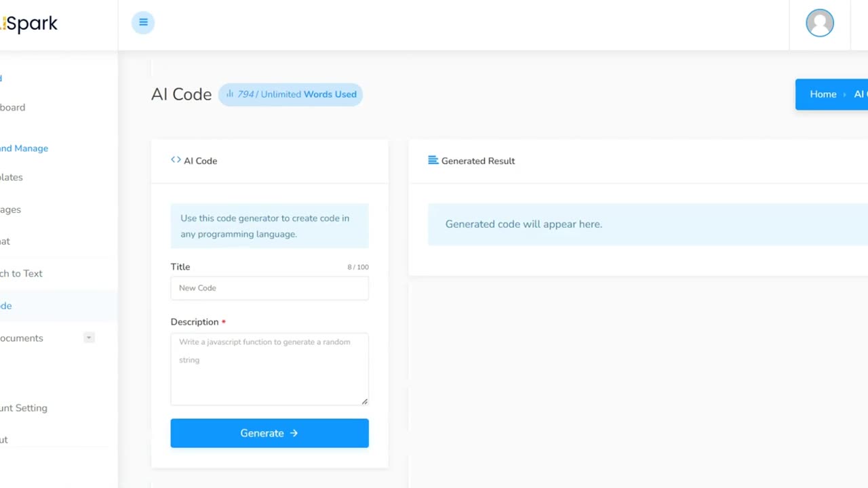Click the Generate button
The image size is (868, 488).
(x=269, y=433)
